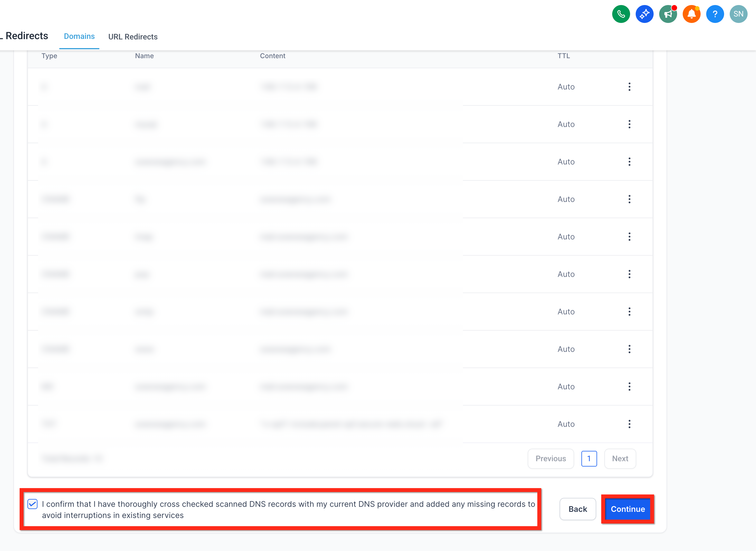Open the orange notifications bell
Viewport: 756px width, 551px height.
pyautogui.click(x=691, y=14)
